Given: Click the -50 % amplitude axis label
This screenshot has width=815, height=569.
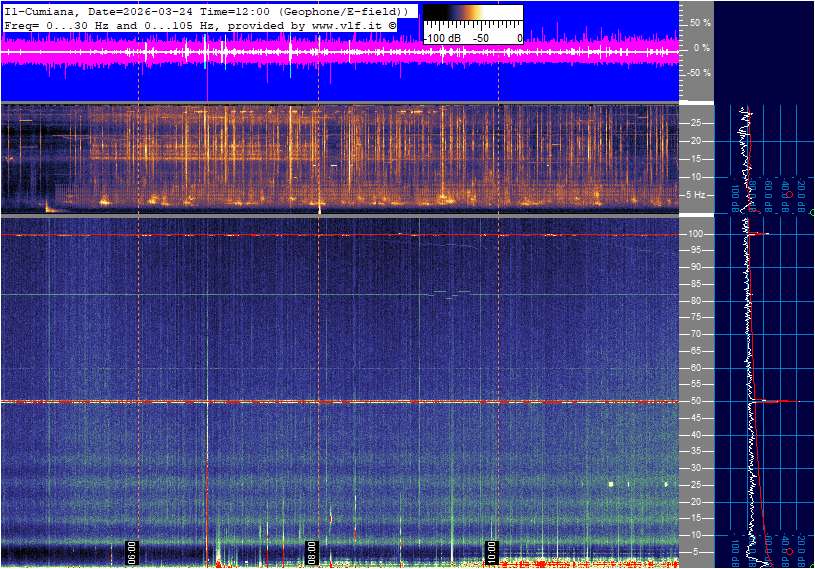Looking at the screenshot, I should pyautogui.click(x=698, y=73).
